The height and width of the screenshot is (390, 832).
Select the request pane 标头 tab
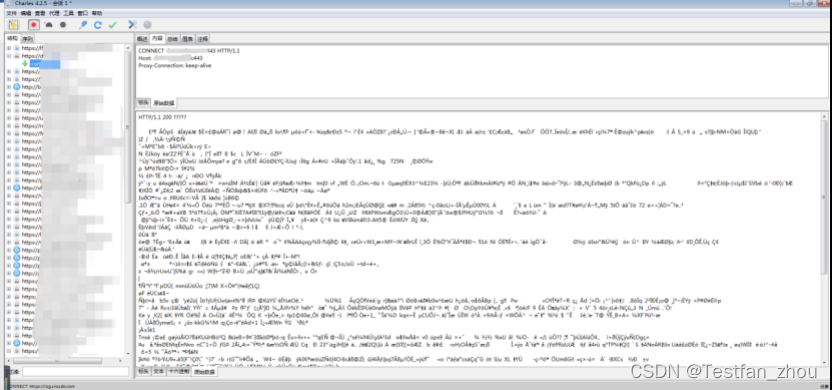(x=143, y=102)
